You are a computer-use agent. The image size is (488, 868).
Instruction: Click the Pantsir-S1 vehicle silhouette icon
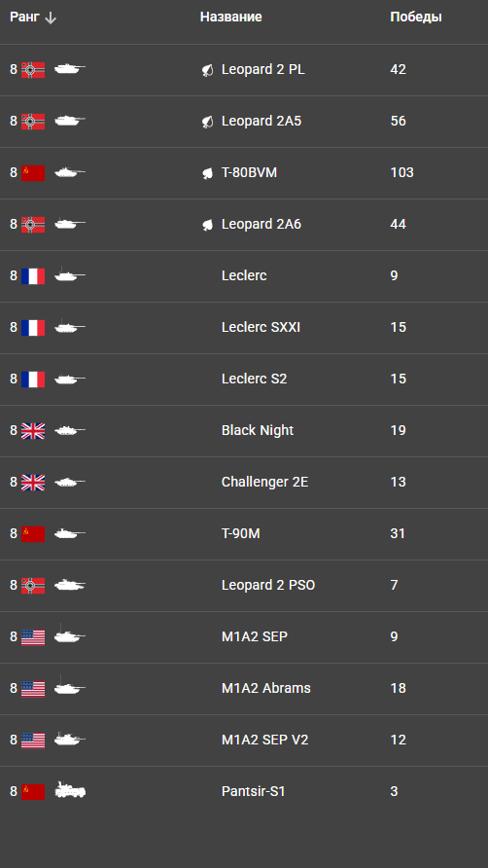[70, 790]
